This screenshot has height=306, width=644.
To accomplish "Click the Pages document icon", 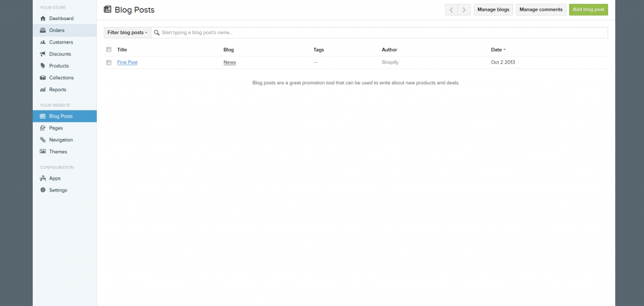I will (43, 128).
